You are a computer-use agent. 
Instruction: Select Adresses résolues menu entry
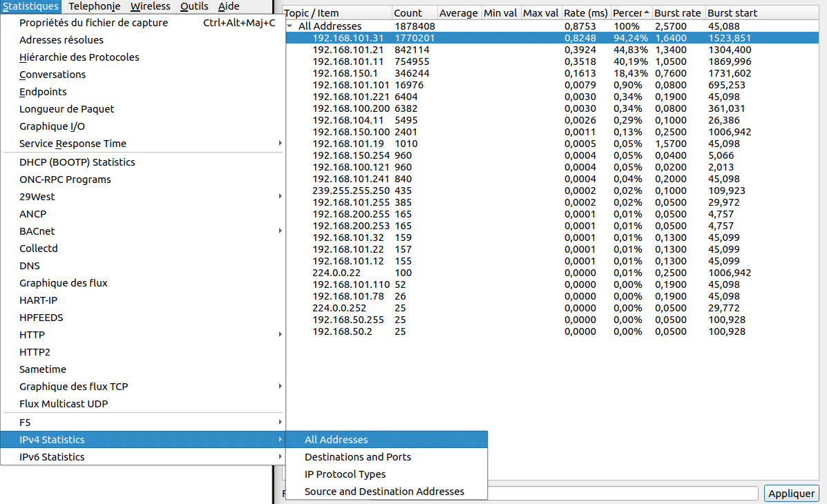(143, 40)
